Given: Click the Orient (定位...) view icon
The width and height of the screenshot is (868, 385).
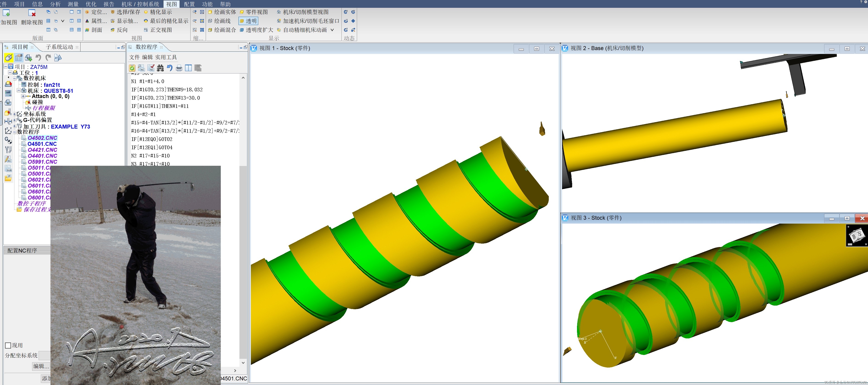Looking at the screenshot, I should [87, 12].
